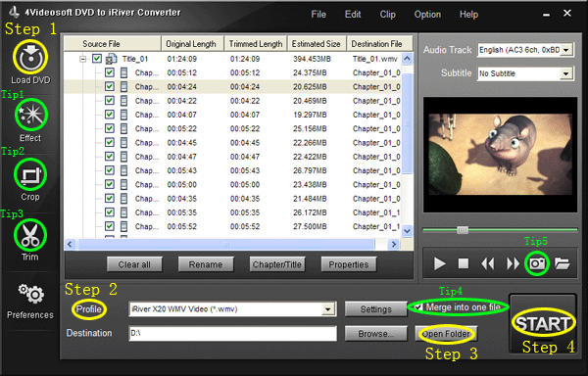This screenshot has width=588, height=376.
Task: Select the Title_01.wmv destination cell
Action: coord(375,59)
